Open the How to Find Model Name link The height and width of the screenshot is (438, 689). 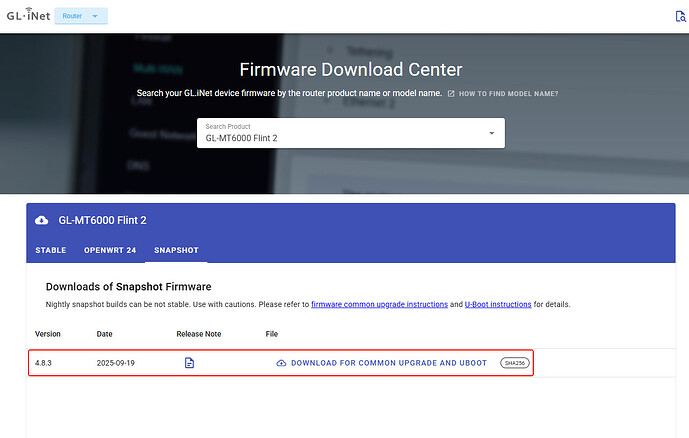click(x=508, y=94)
